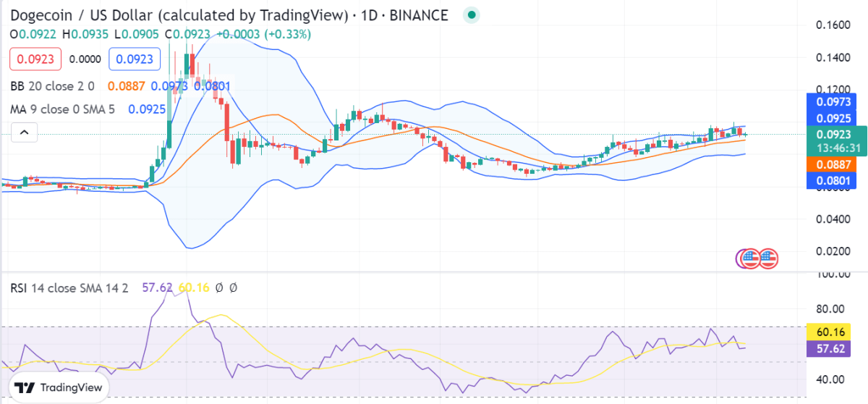Image resolution: width=868 pixels, height=404 pixels.
Task: Click the red sell price box 0.0923
Action: tap(35, 59)
